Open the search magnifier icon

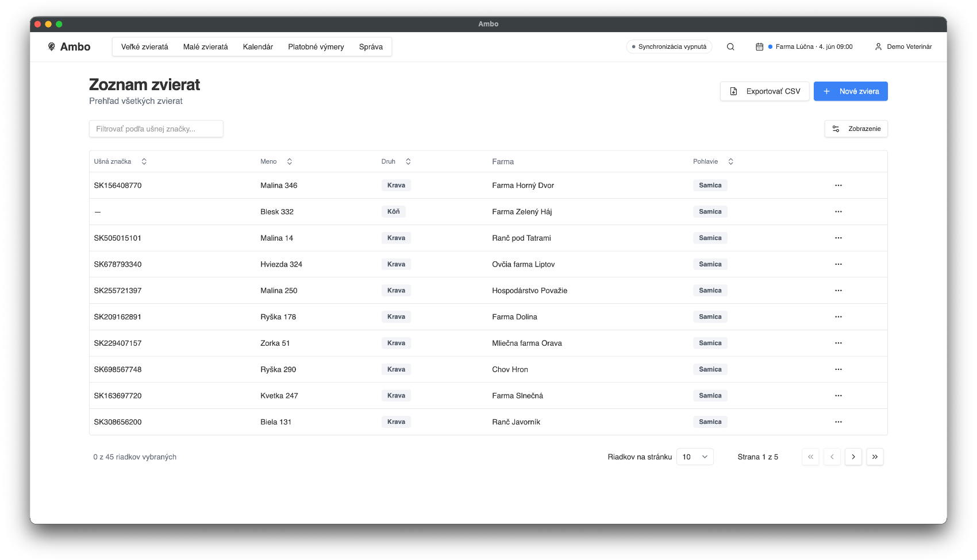(x=730, y=47)
